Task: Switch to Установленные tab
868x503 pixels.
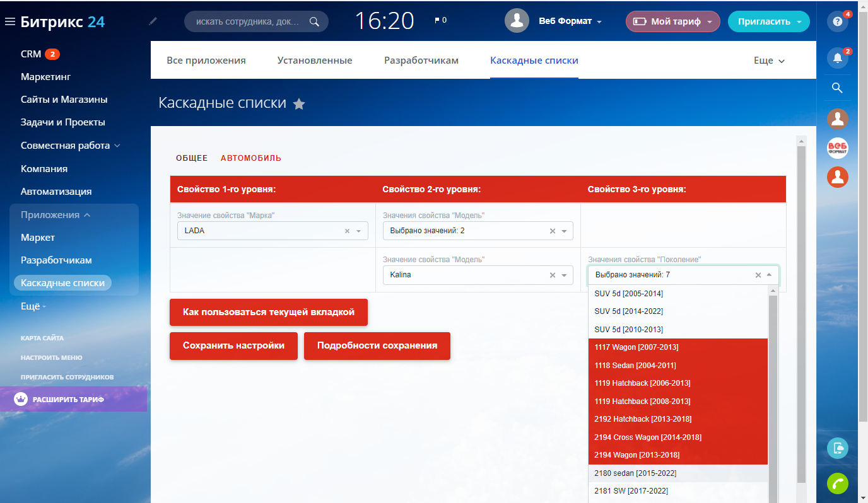Action: pyautogui.click(x=314, y=61)
